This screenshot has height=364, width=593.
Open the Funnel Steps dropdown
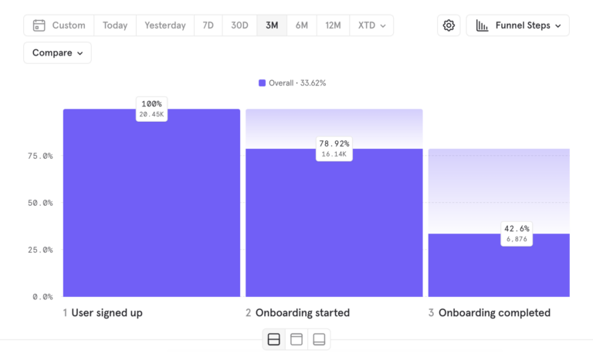(518, 25)
